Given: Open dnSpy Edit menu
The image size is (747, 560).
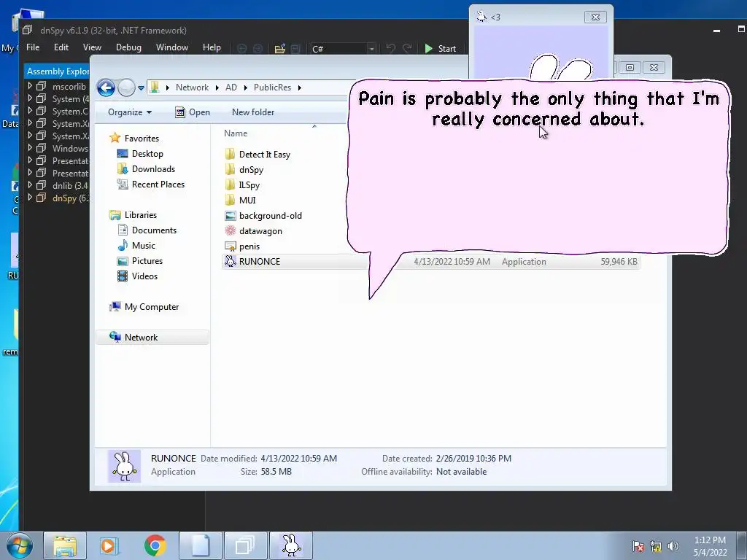Looking at the screenshot, I should click(x=61, y=47).
